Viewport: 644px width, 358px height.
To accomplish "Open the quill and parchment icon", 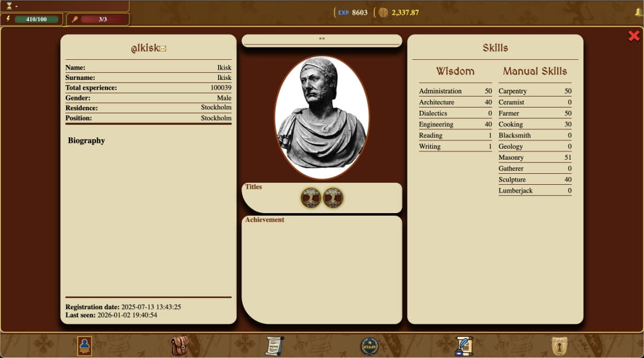I will (464, 346).
